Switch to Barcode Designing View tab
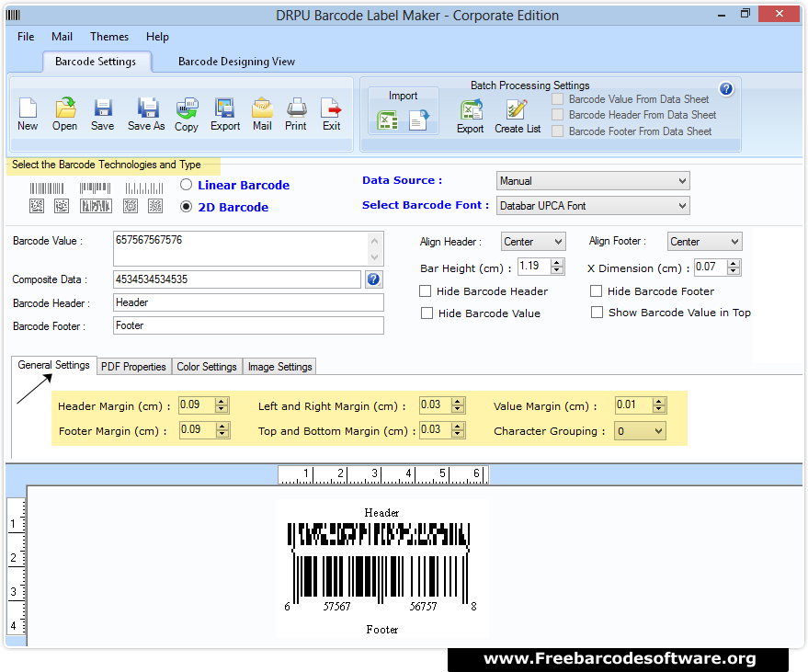This screenshot has height=672, width=808. pyautogui.click(x=236, y=62)
